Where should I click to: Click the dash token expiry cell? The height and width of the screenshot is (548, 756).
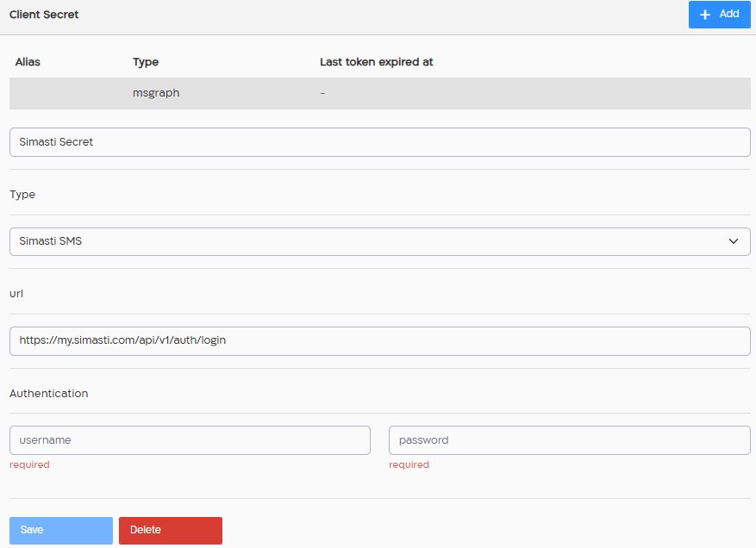coord(322,93)
